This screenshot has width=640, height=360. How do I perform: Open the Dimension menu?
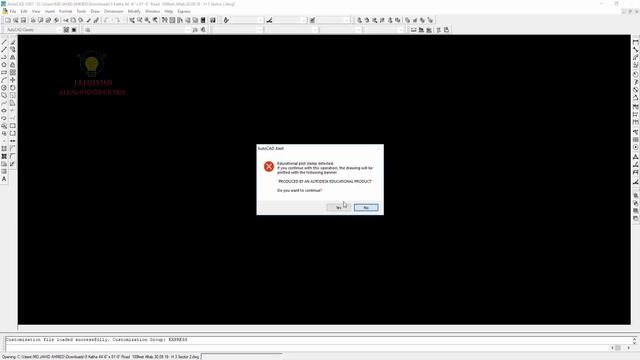coord(113,11)
